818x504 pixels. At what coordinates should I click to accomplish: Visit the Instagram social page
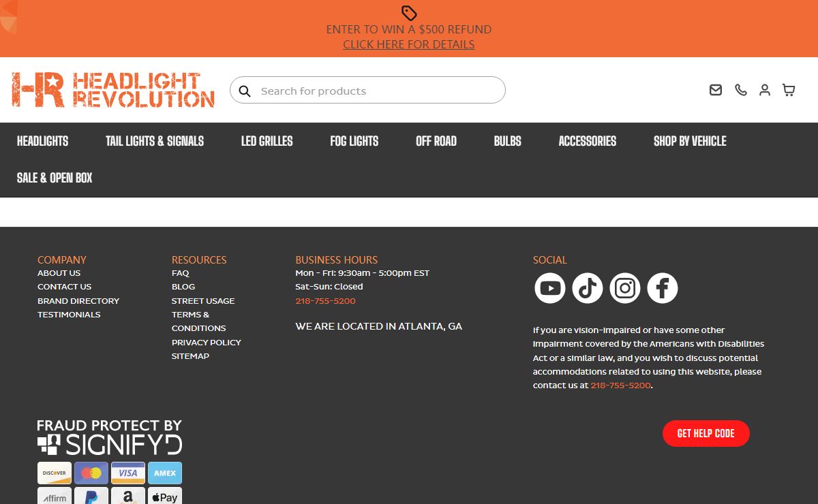[625, 288]
